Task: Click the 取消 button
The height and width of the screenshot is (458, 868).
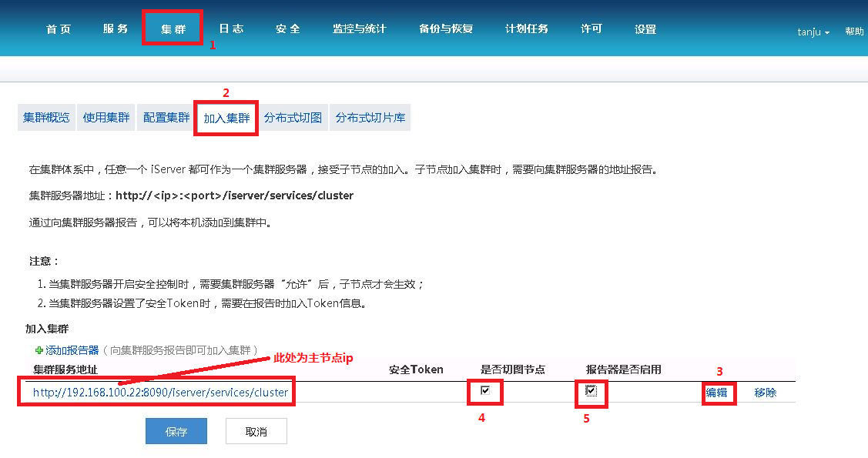Action: click(x=256, y=430)
